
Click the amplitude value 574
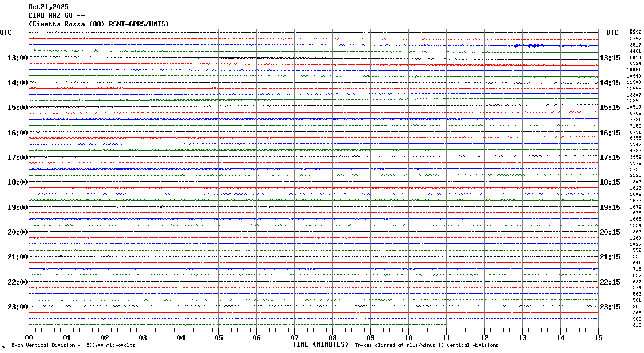pyautogui.click(x=637, y=287)
